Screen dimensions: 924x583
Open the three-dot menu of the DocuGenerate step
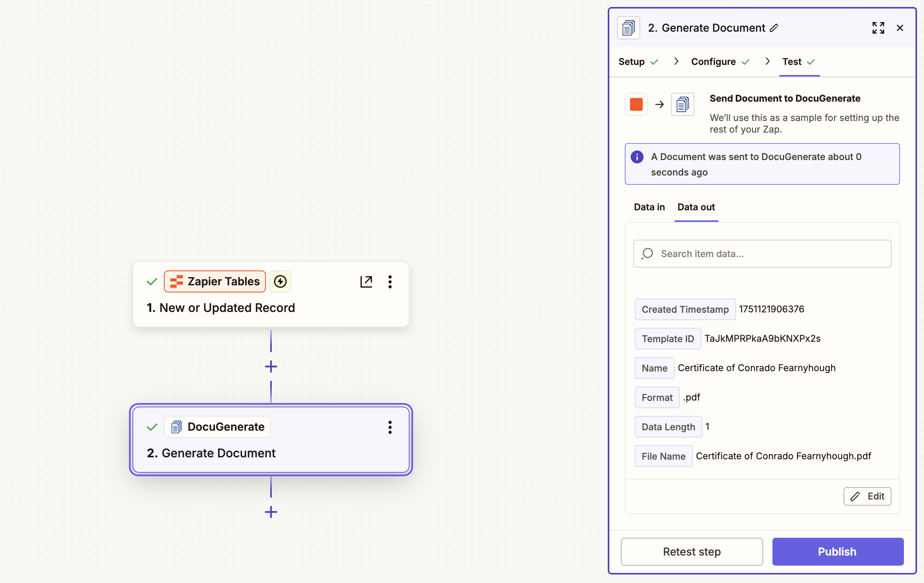(390, 427)
